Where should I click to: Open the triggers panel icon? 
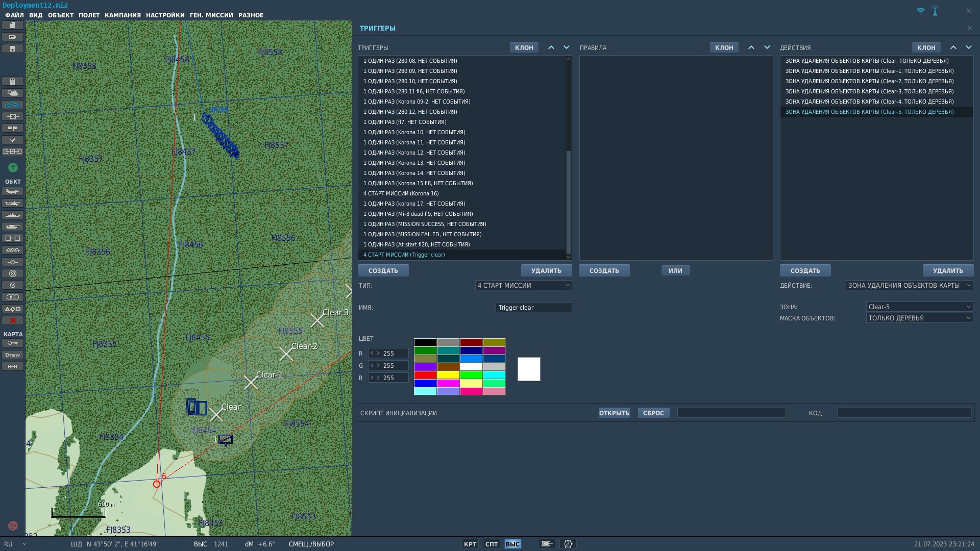tap(13, 105)
